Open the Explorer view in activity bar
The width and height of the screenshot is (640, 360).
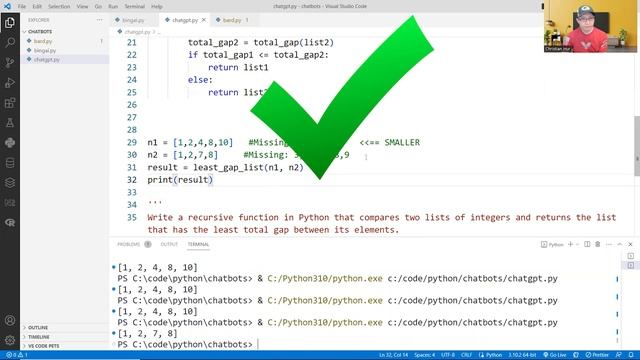[x=10, y=23]
